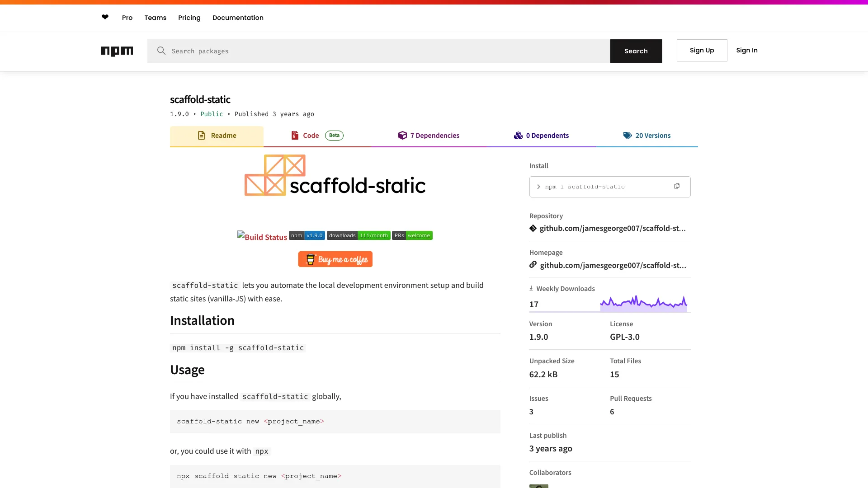This screenshot has width=868, height=488.
Task: Click the Sign Up button
Action: 702,50
